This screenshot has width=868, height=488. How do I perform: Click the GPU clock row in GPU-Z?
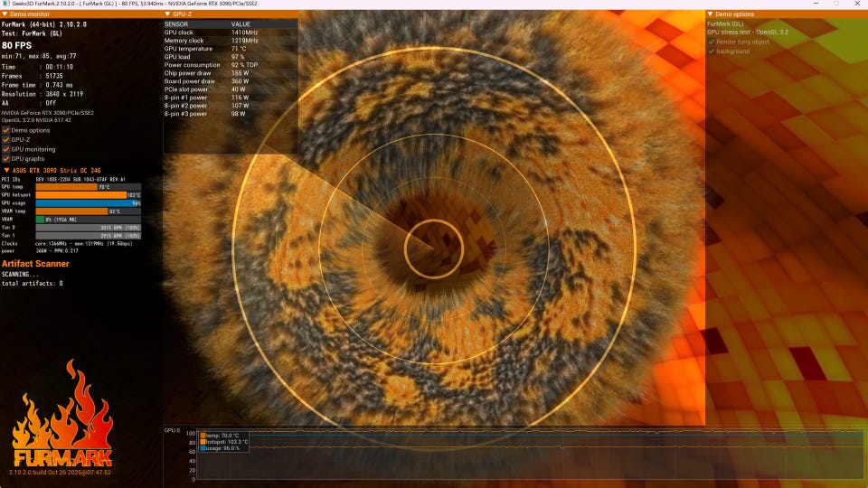[x=231, y=33]
